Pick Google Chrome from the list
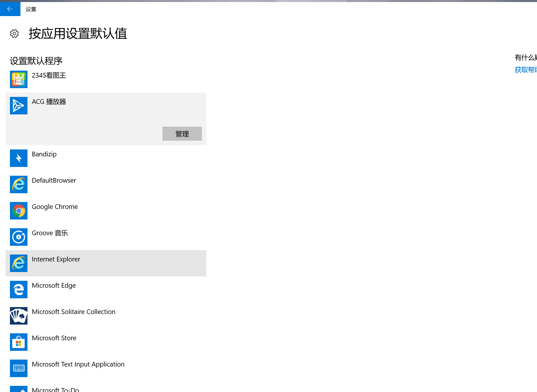Screen dimensions: 537x392 [x=55, y=207]
